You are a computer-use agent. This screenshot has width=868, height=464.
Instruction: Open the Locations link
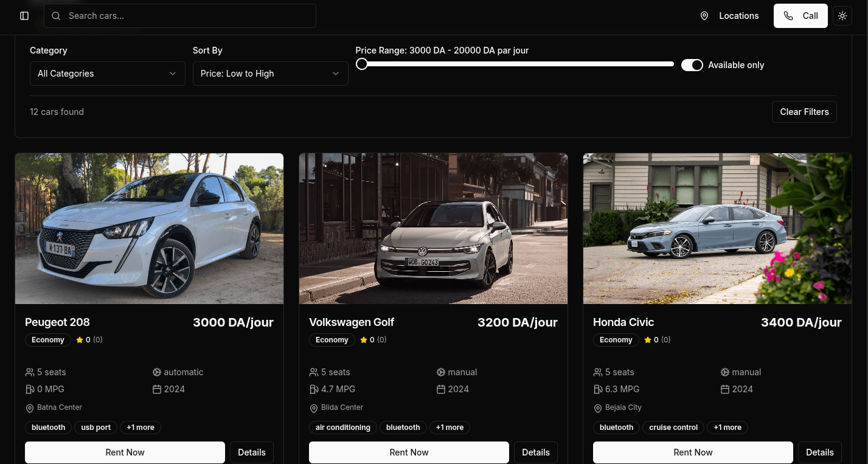pyautogui.click(x=729, y=16)
